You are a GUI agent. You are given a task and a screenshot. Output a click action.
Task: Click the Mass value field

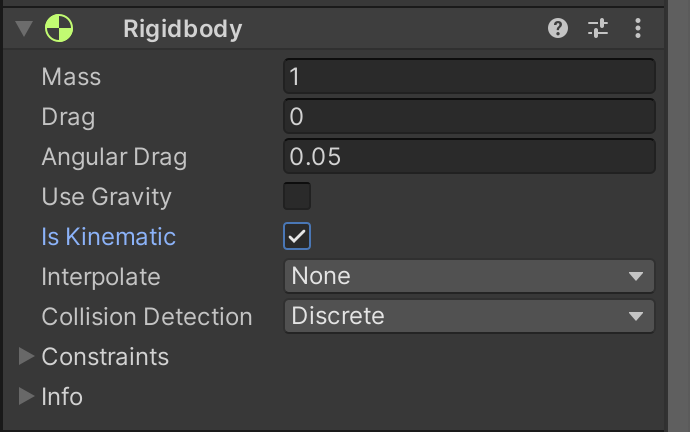(x=469, y=76)
